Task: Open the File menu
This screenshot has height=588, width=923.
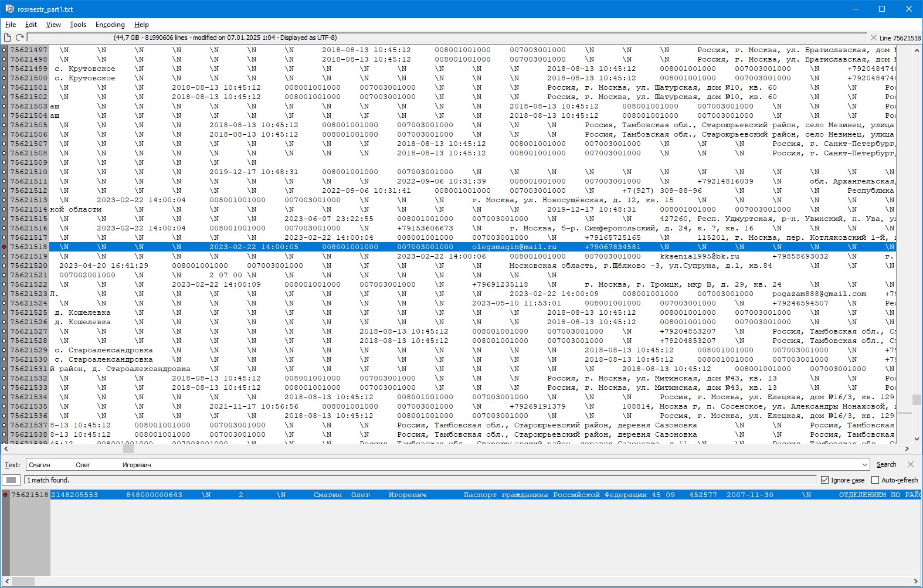Action: coord(11,25)
